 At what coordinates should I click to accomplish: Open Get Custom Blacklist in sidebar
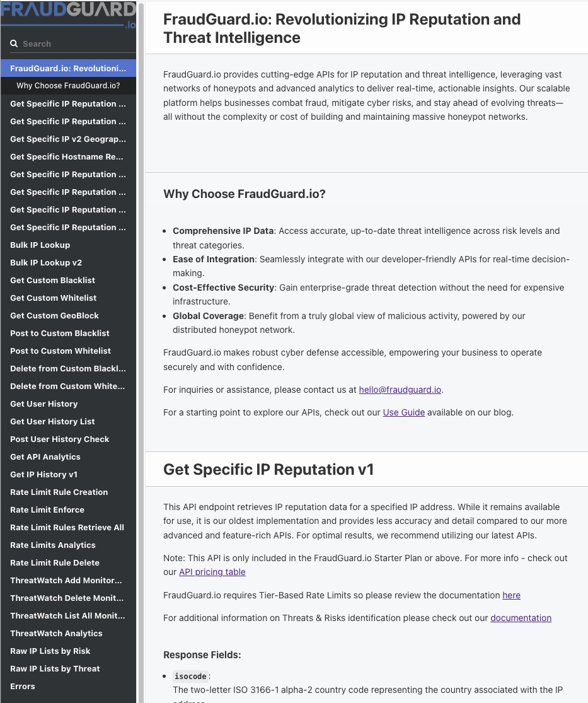click(x=53, y=280)
